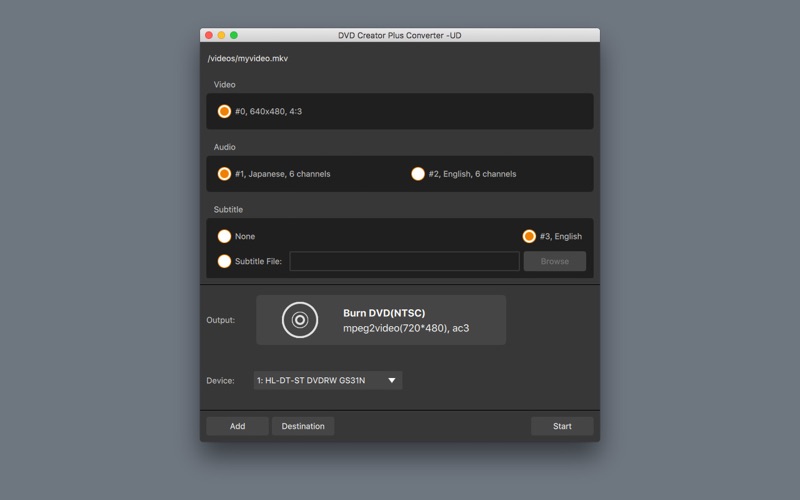The width and height of the screenshot is (800, 500).
Task: Click the DVD Creator Plus Converter title
Action: pos(399,35)
